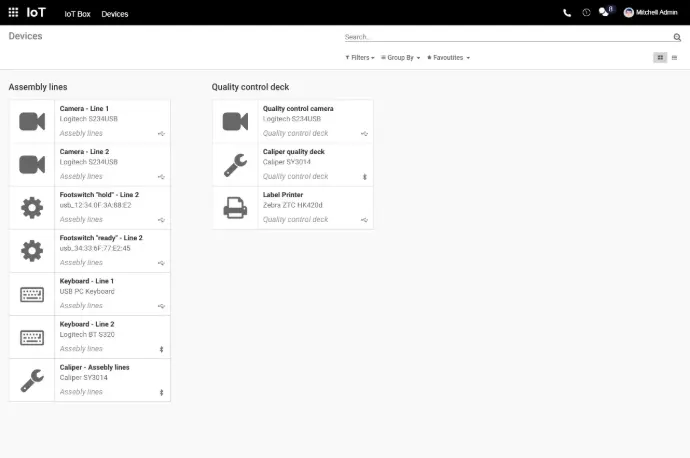Click text Zebra ZTC HK420d
Screen dimensions: 690x458
pyautogui.click(x=293, y=205)
